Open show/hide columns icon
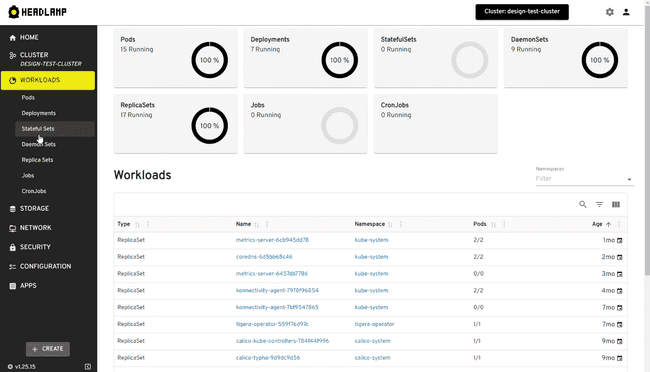The height and width of the screenshot is (372, 650). (x=616, y=204)
